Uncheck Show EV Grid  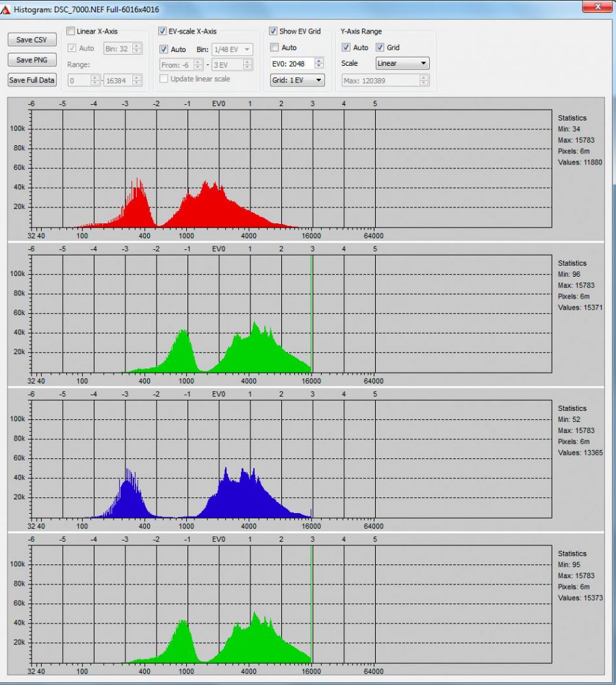tap(273, 31)
